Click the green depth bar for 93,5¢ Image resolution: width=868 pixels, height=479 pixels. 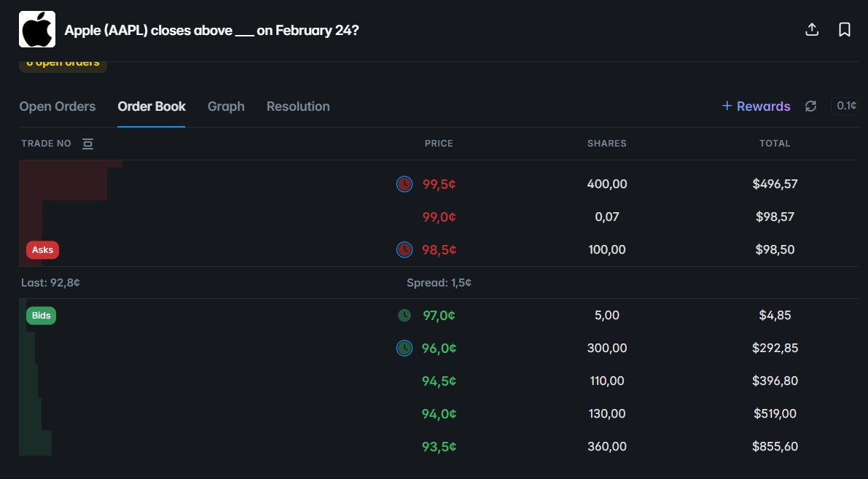point(36,443)
